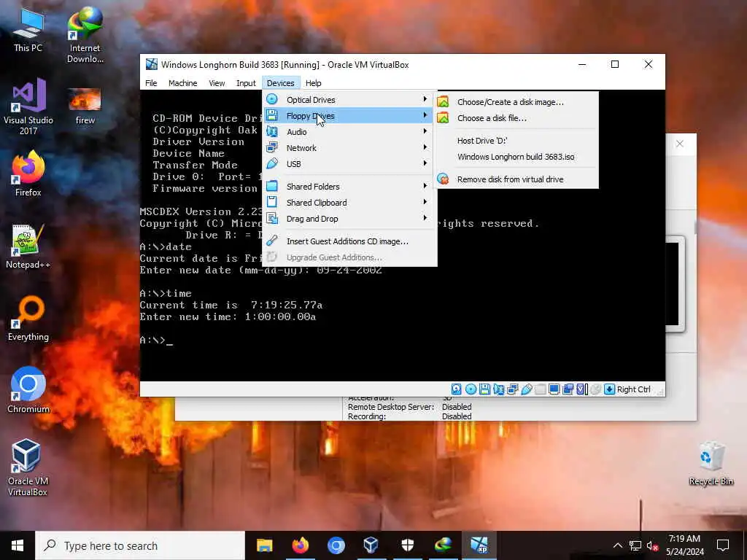
Task: Open This PC desktop icon
Action: (x=28, y=30)
